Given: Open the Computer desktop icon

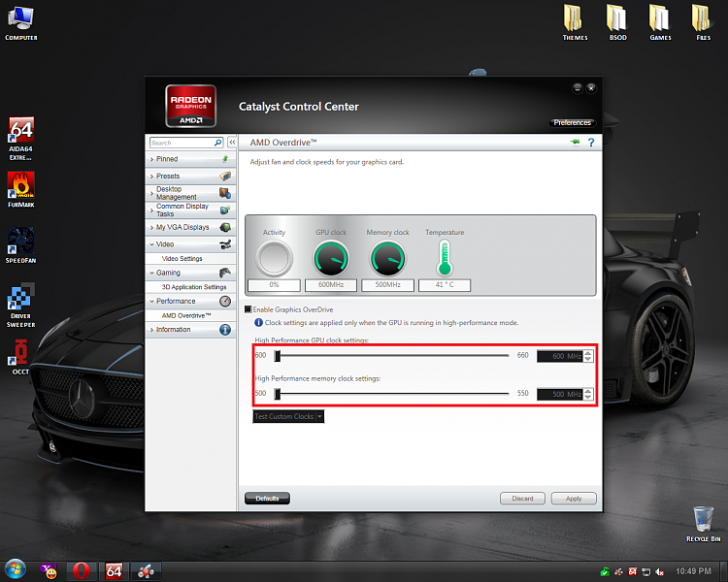Looking at the screenshot, I should [21, 22].
